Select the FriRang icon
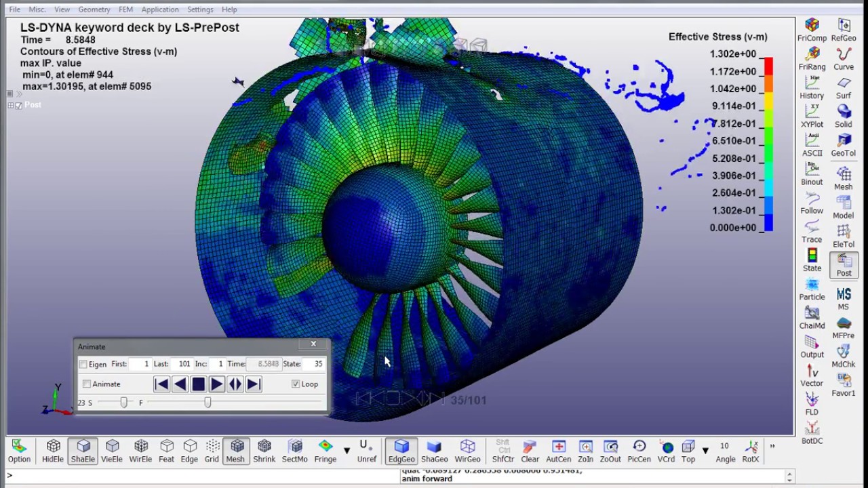Screen dimensions: 868x488 [x=812, y=60]
